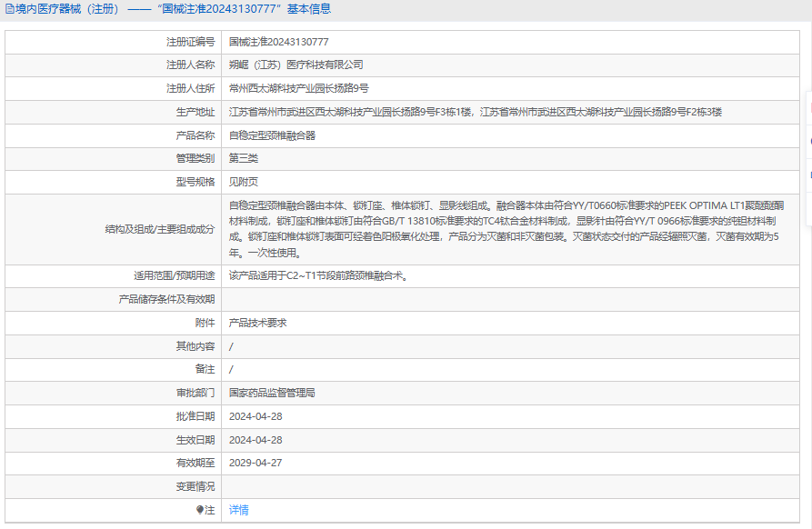Click the 生产地址 label

click(x=195, y=112)
